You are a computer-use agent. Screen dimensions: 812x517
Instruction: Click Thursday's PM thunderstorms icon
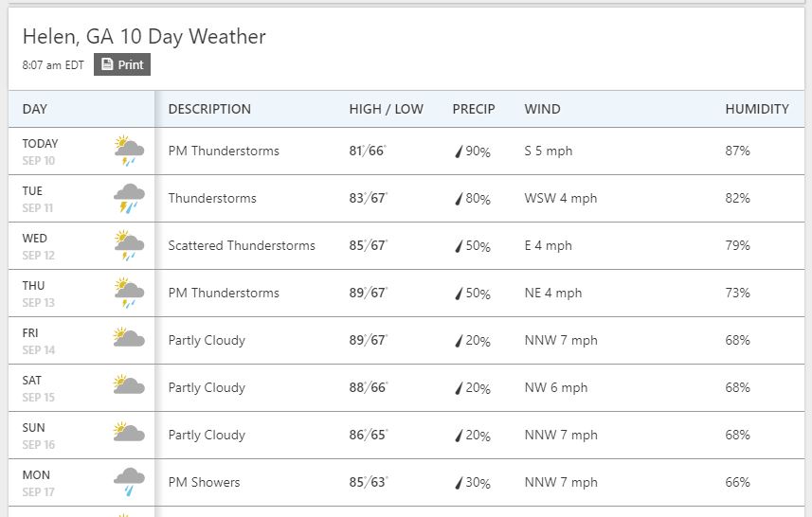pyautogui.click(x=129, y=293)
